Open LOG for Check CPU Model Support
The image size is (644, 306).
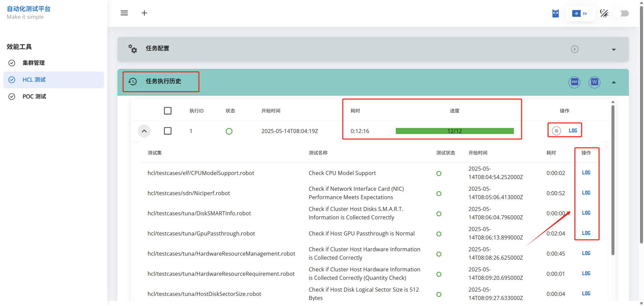[x=586, y=173]
